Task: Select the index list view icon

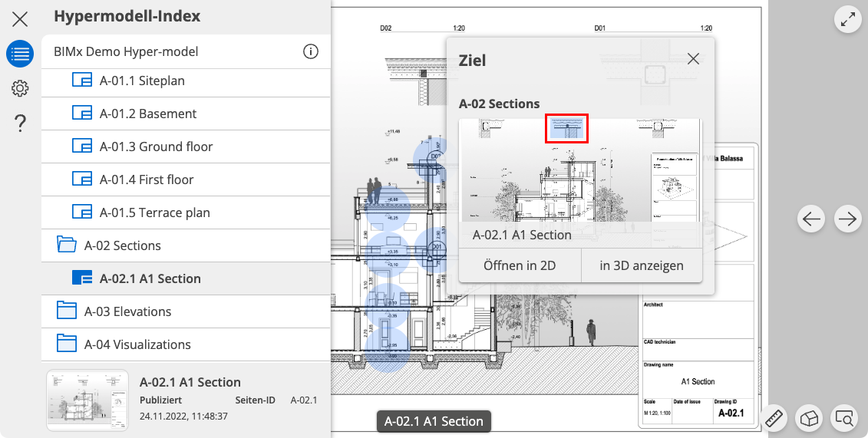Action: tap(20, 54)
